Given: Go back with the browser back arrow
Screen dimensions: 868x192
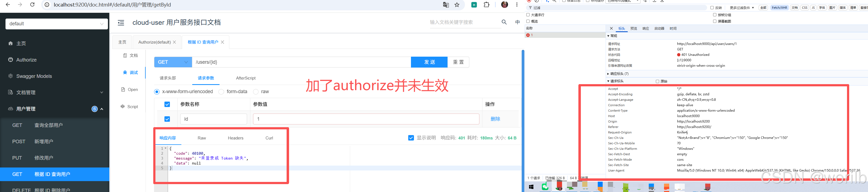Looking at the screenshot, I should point(8,5).
